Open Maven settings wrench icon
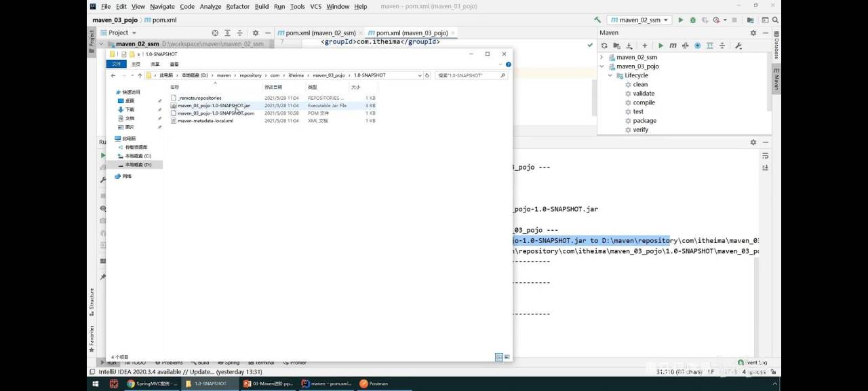 tap(738, 45)
